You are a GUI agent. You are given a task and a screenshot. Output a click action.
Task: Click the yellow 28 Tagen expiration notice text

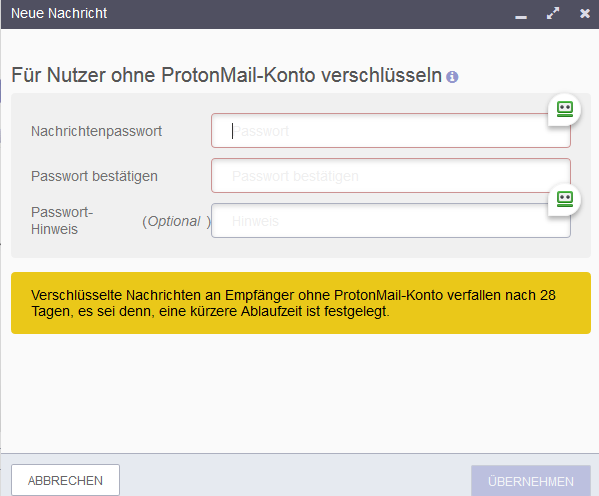[293, 303]
